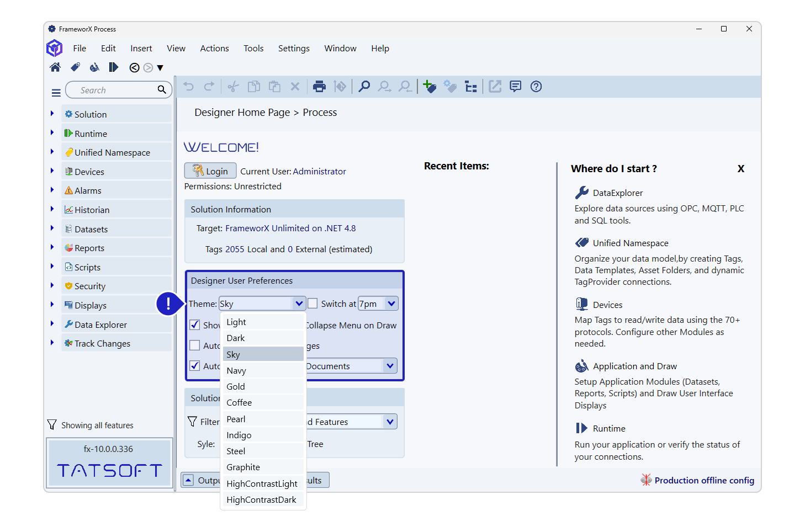Select Data Explorer in the navigation tree

(116, 324)
